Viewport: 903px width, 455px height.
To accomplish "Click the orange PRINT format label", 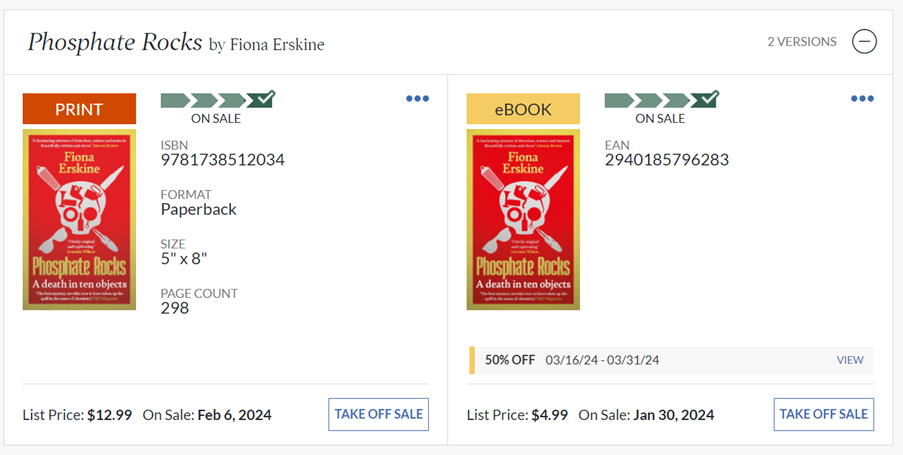I will click(x=79, y=109).
